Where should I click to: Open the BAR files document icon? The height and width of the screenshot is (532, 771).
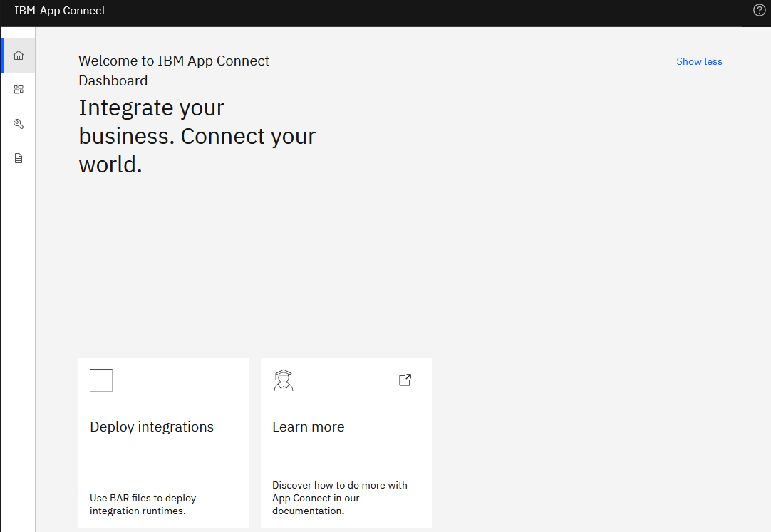coord(19,158)
